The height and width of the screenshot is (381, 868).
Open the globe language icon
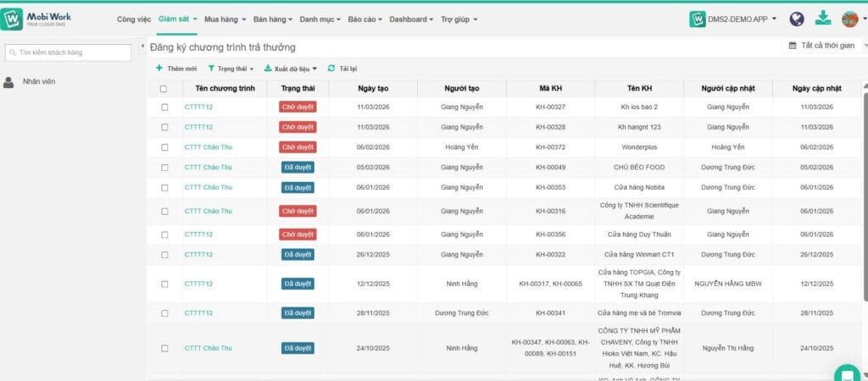[x=796, y=19]
